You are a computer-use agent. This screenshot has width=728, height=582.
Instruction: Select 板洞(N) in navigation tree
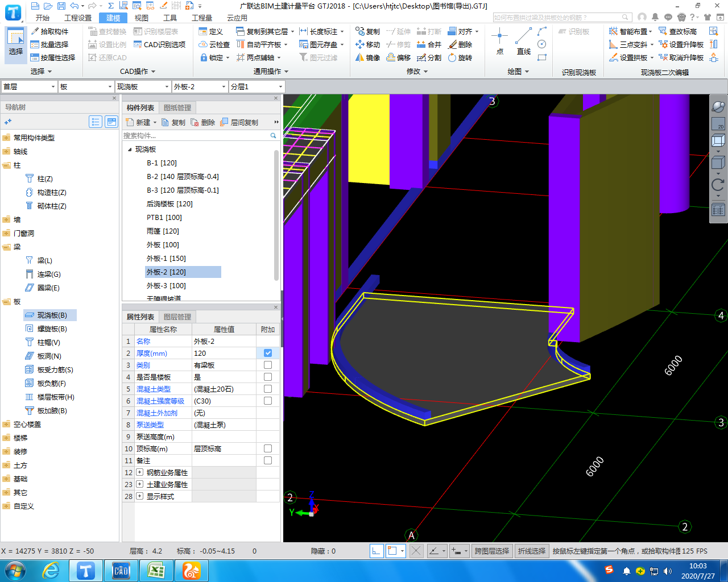(x=49, y=356)
